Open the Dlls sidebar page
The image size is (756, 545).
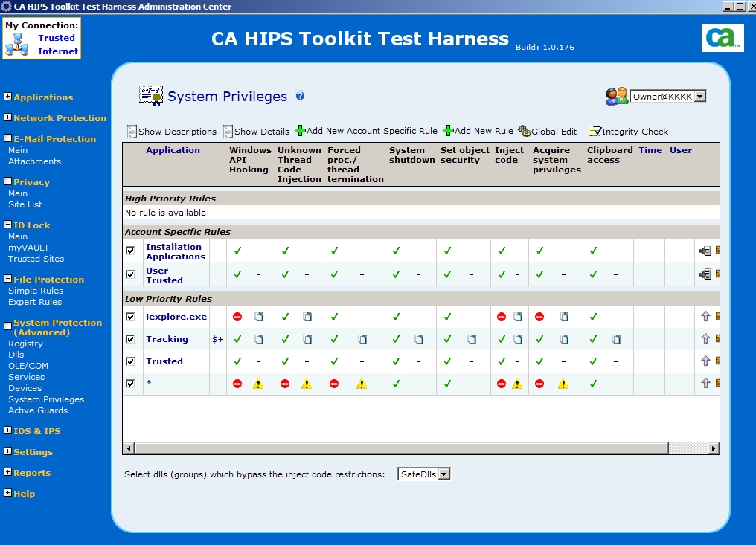16,355
